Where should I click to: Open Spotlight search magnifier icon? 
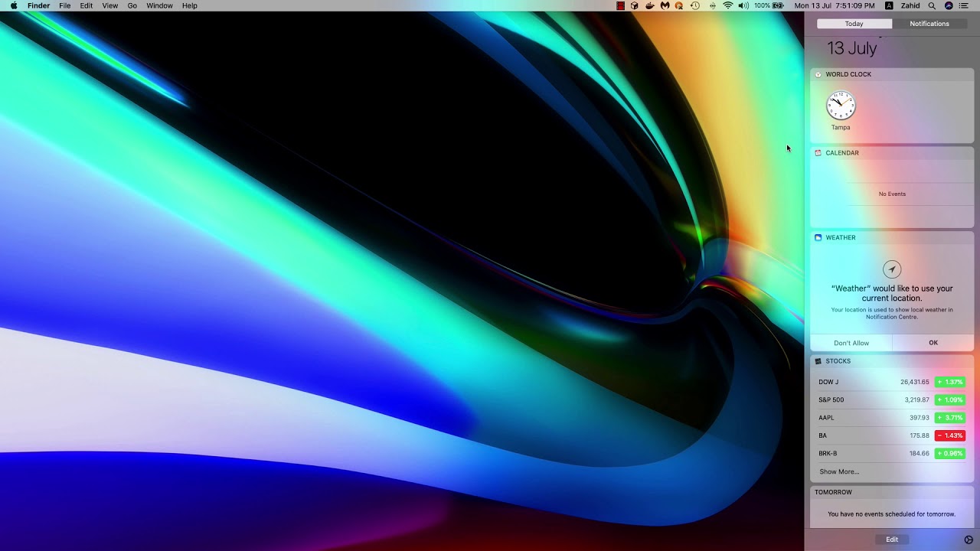932,5
